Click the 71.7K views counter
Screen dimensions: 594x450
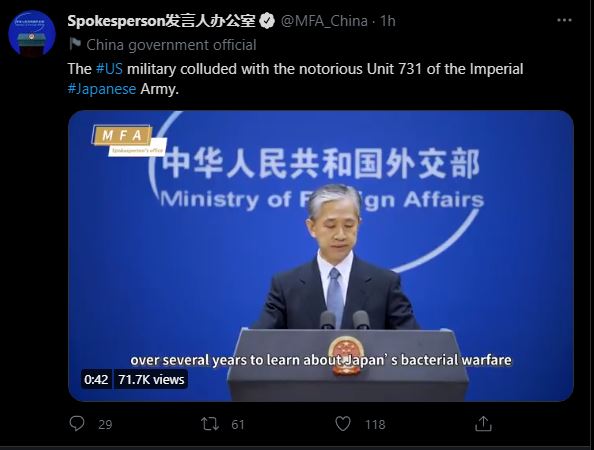[151, 380]
